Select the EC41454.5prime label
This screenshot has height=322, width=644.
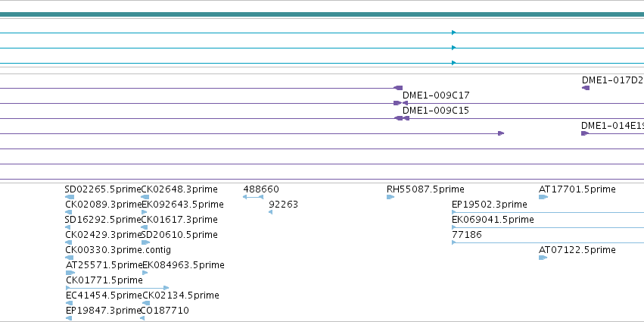click(104, 295)
